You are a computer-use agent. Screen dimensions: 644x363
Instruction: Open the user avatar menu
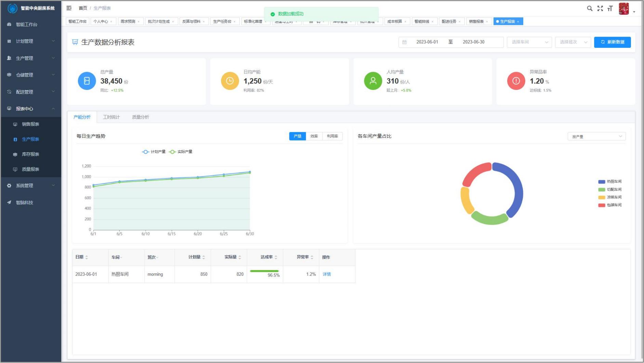tap(624, 9)
